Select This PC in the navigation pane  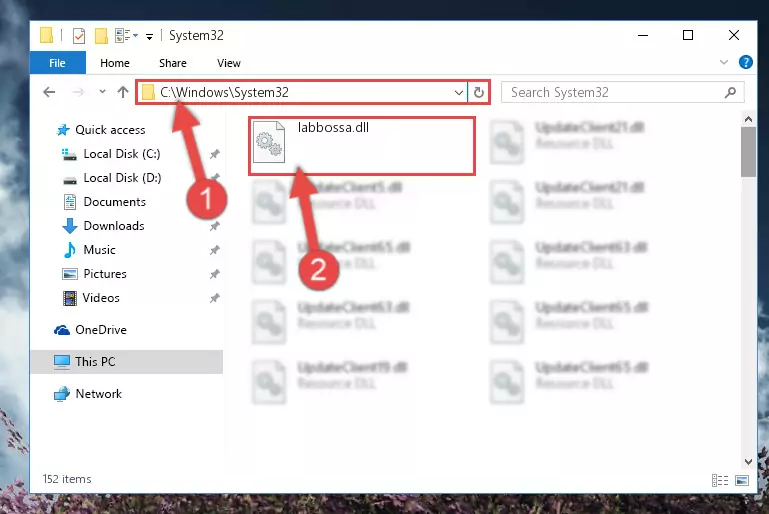tap(127, 361)
